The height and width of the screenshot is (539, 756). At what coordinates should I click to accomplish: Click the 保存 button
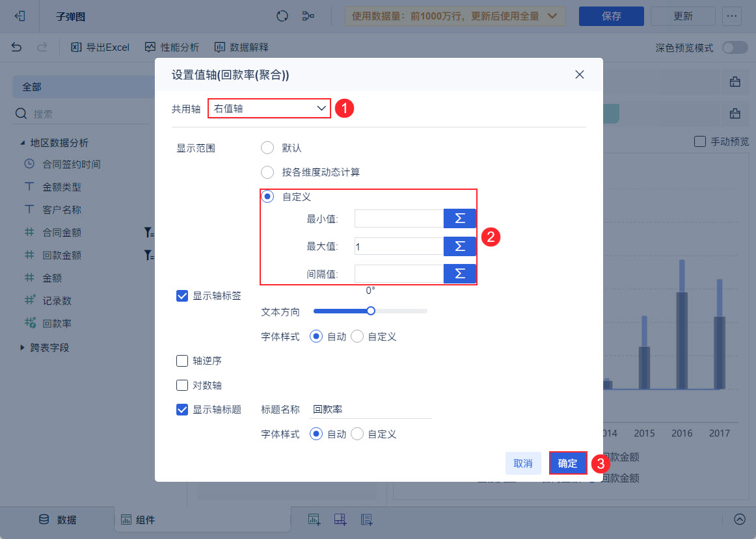pyautogui.click(x=612, y=16)
